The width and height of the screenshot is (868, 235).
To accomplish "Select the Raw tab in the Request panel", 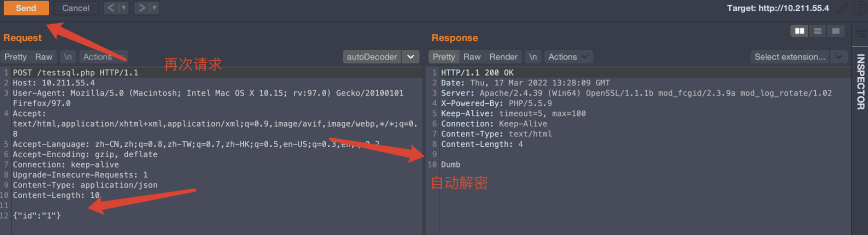I will [x=43, y=57].
